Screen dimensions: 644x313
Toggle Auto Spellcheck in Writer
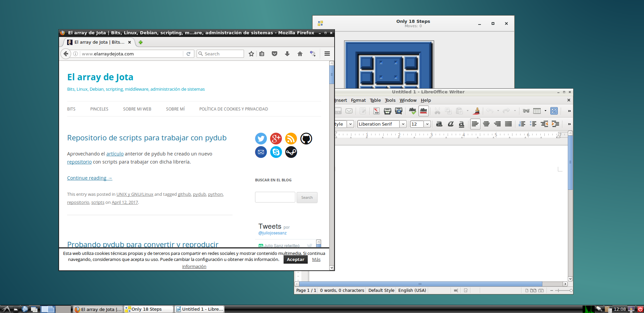click(424, 111)
